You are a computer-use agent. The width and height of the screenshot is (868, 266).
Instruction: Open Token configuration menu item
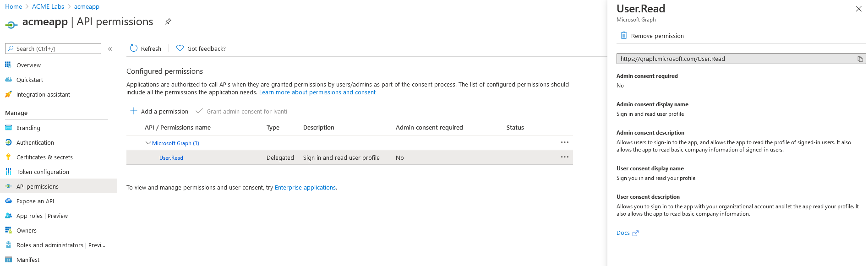point(43,172)
